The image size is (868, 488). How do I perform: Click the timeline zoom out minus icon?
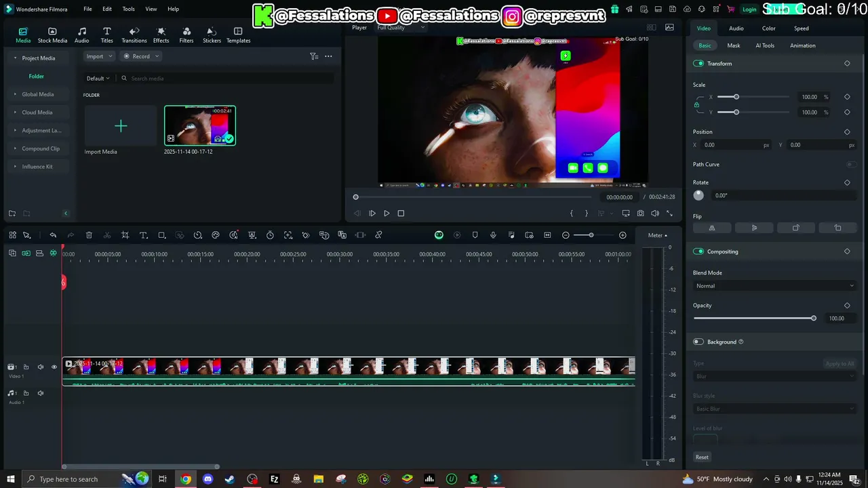click(x=566, y=235)
